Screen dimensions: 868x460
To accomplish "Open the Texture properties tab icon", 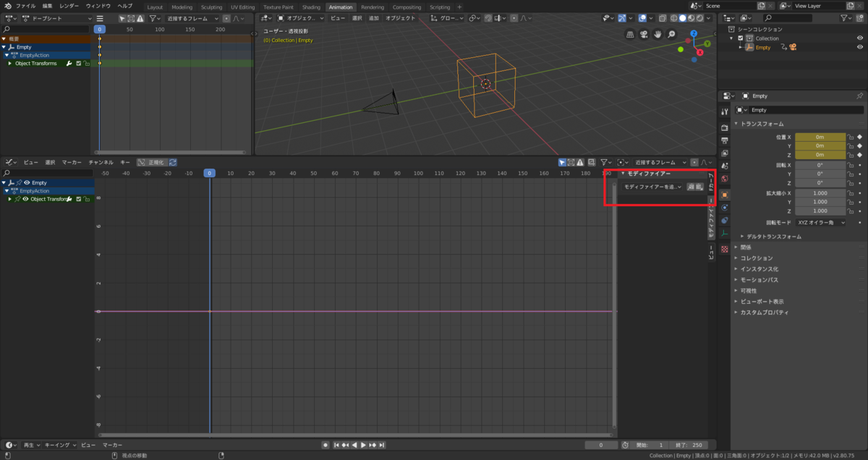I will point(725,249).
